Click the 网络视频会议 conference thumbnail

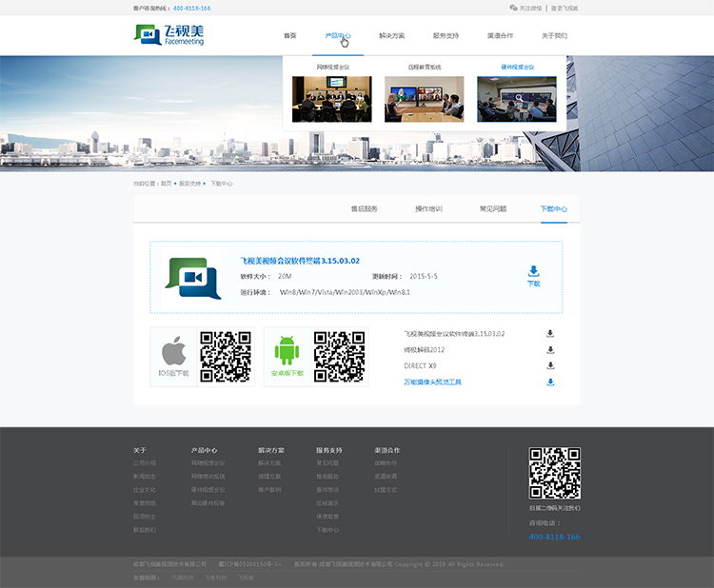coord(331,99)
